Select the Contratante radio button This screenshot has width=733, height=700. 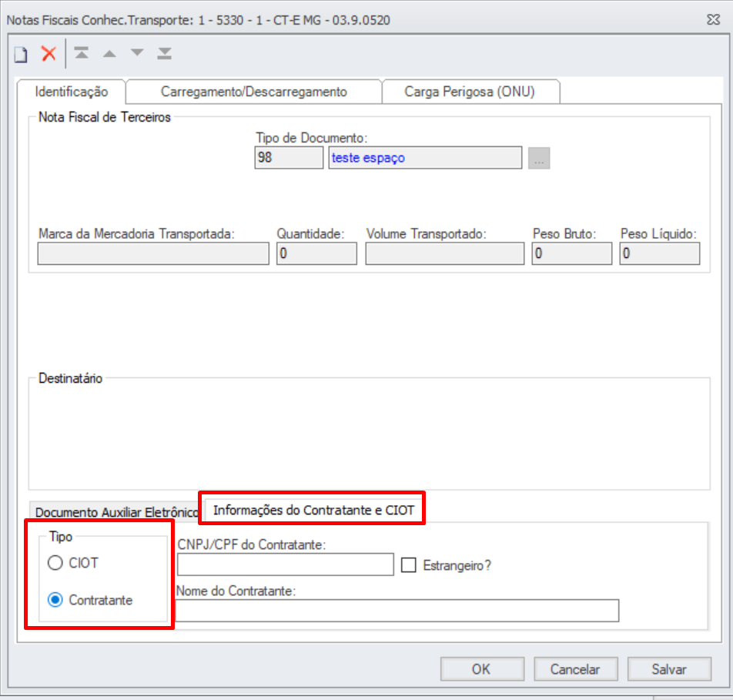55,599
